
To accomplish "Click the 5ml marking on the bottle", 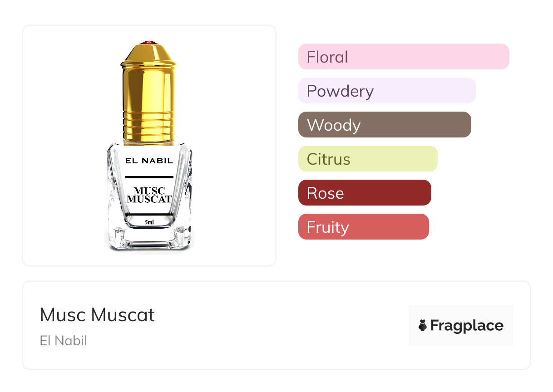I will tap(149, 222).
